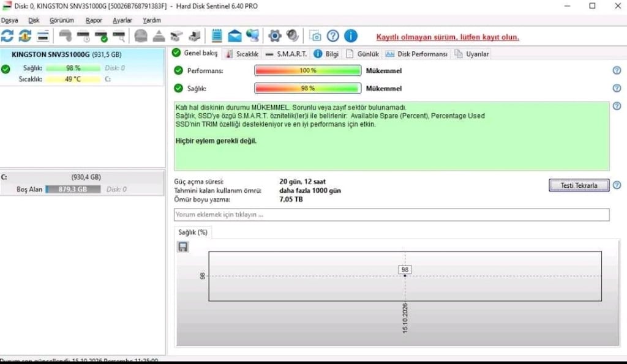Open the Ayarlar menu
Screen dimensions: 627x364
[122, 20]
